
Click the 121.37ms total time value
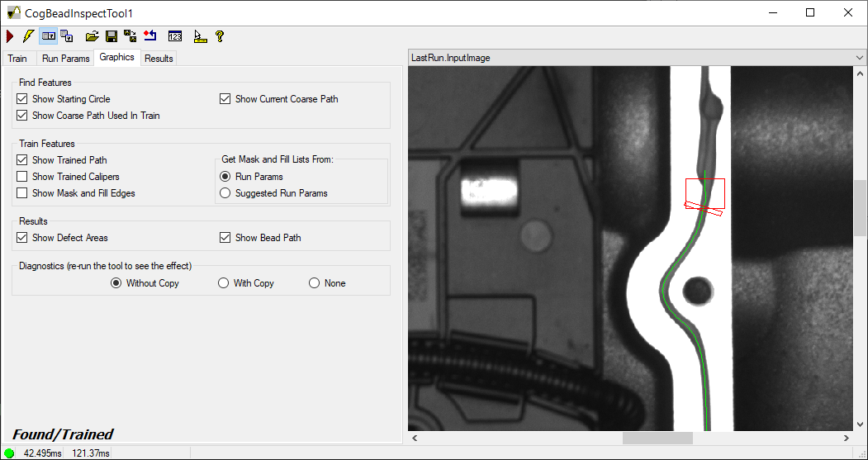click(x=91, y=453)
